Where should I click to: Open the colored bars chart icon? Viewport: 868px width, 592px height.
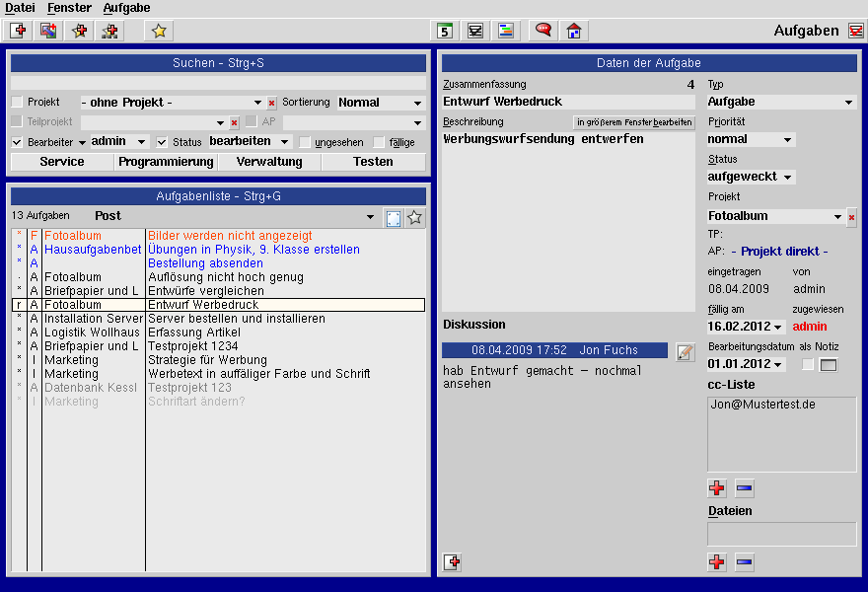pos(506,31)
